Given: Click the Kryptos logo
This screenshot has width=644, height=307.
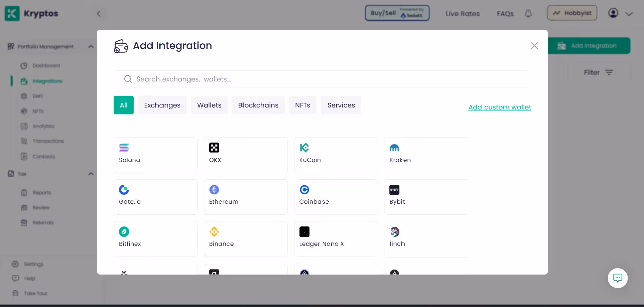Looking at the screenshot, I should tap(31, 14).
